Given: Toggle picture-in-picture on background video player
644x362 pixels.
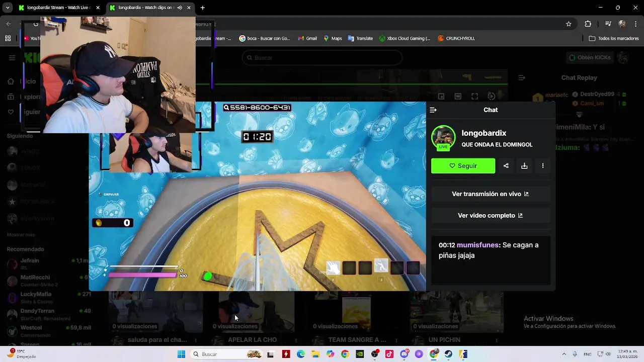Looking at the screenshot, I should (x=441, y=96).
